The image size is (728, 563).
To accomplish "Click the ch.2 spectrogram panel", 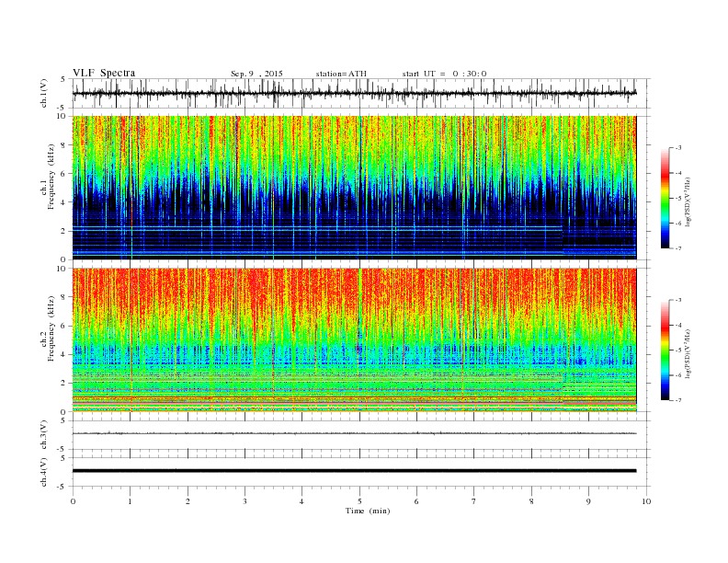I will click(354, 339).
